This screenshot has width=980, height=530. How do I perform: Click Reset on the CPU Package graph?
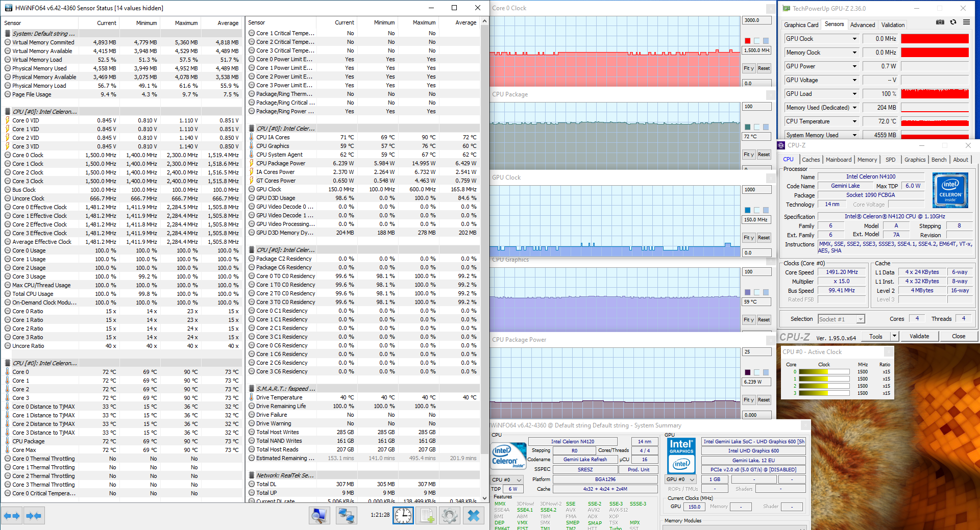click(x=764, y=155)
